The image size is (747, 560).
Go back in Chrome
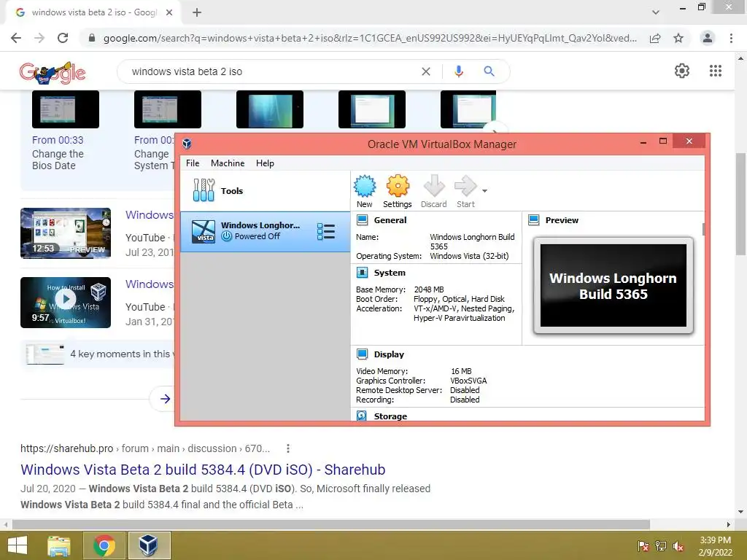pos(16,38)
